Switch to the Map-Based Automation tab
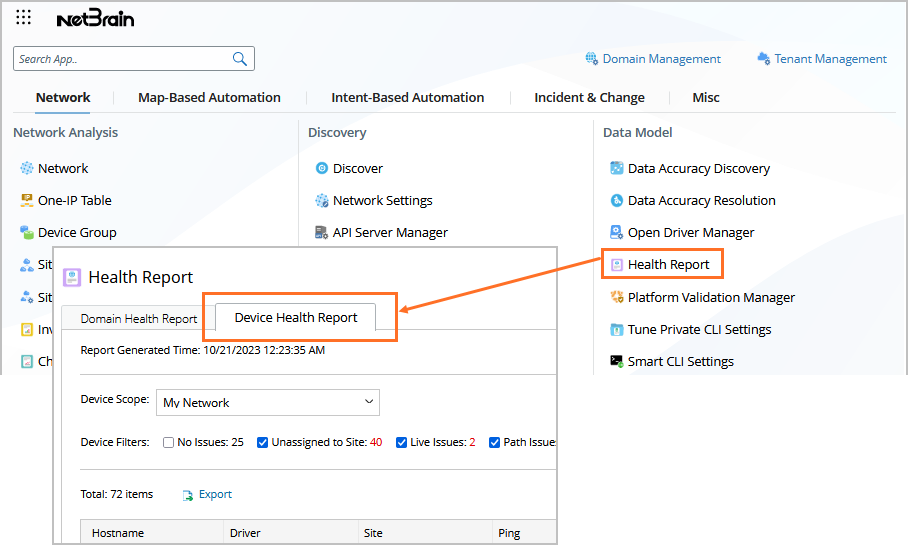 (209, 97)
